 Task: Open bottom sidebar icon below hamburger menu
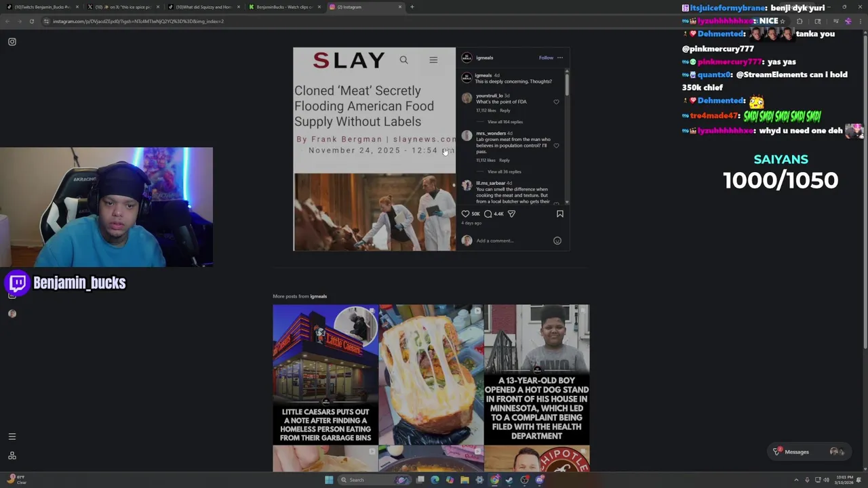tap(12, 456)
